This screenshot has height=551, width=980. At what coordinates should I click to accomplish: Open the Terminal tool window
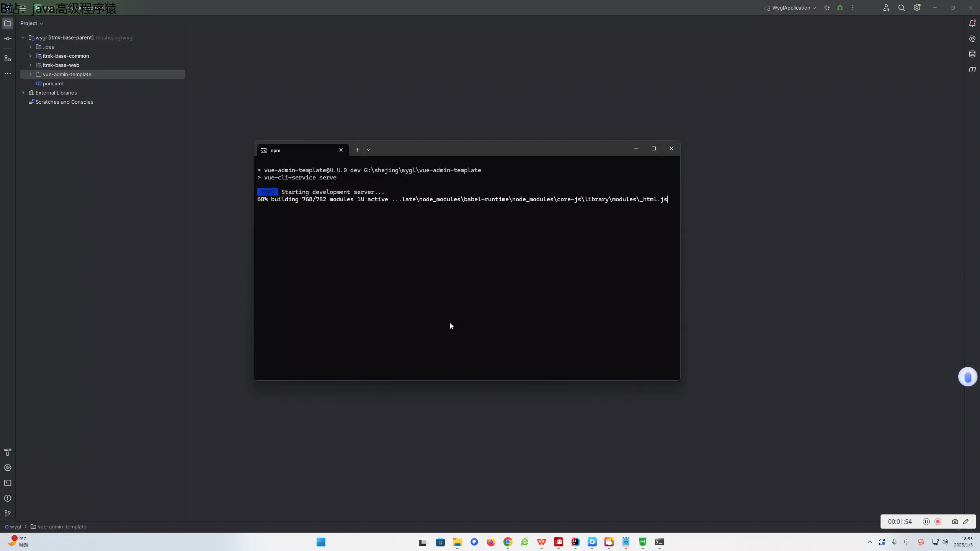click(8, 483)
